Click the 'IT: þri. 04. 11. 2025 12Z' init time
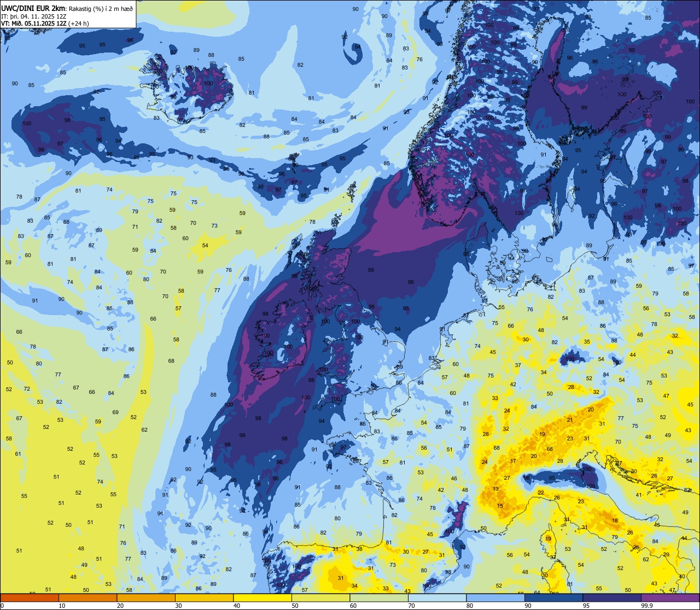The image size is (700, 610). tap(34, 16)
